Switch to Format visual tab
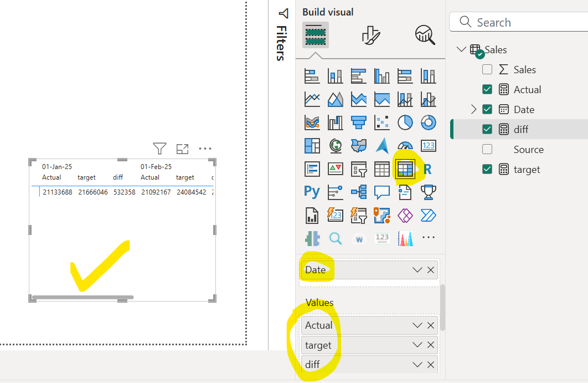This screenshot has width=588, height=383. [x=370, y=35]
